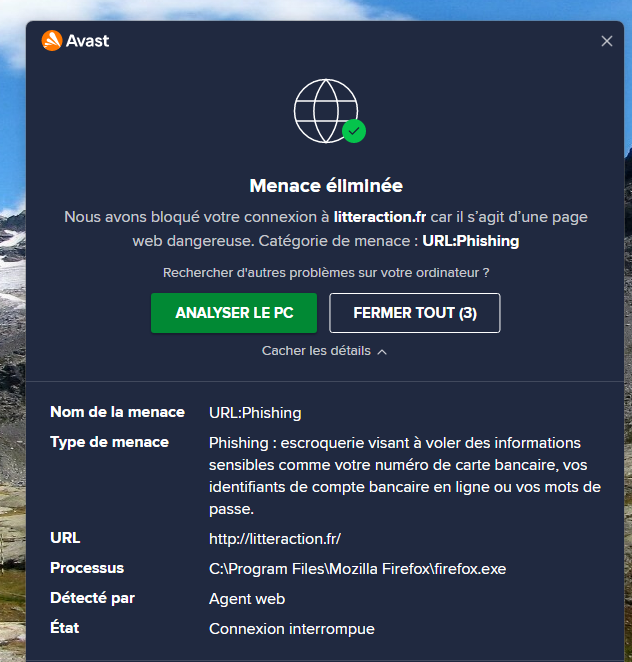Click the Menace éliminée heading
Image resolution: width=632 pixels, height=662 pixels.
click(x=326, y=186)
